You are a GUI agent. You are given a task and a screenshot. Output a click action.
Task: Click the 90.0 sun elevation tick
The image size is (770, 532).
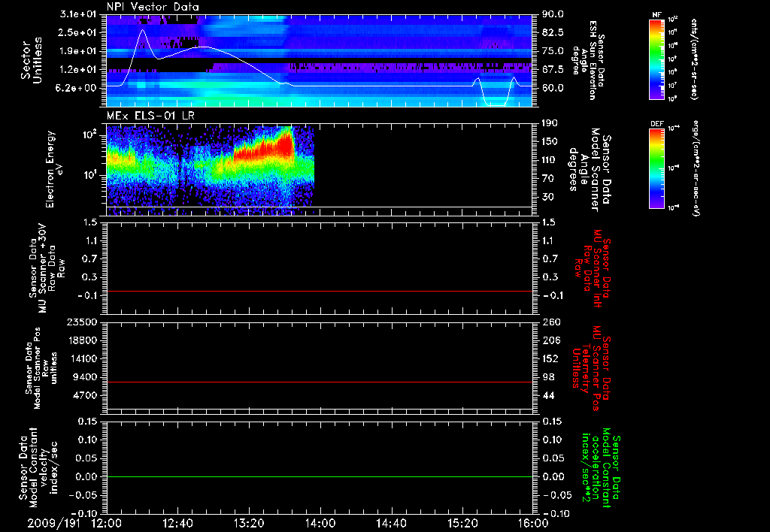[x=553, y=14]
